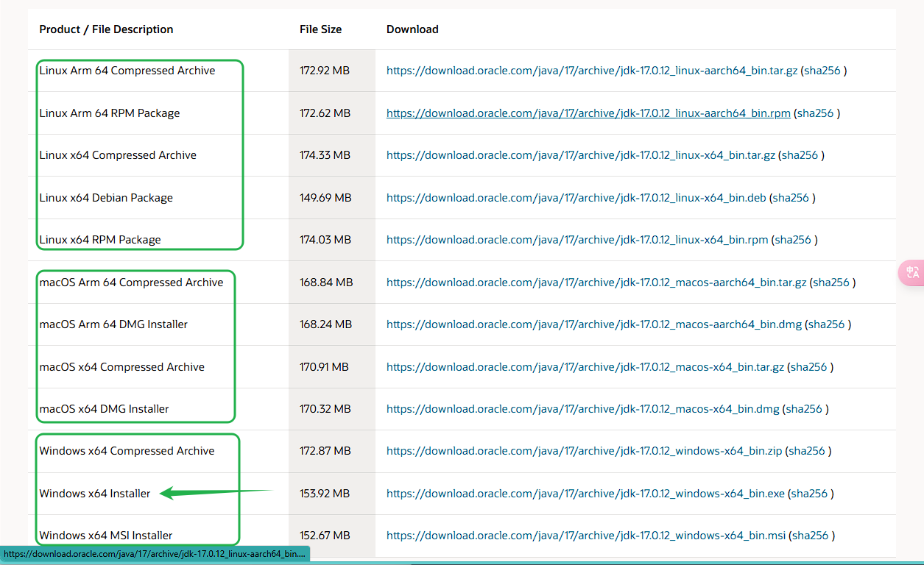
Task: Click the Linux x64 RPM download link
Action: coord(577,240)
